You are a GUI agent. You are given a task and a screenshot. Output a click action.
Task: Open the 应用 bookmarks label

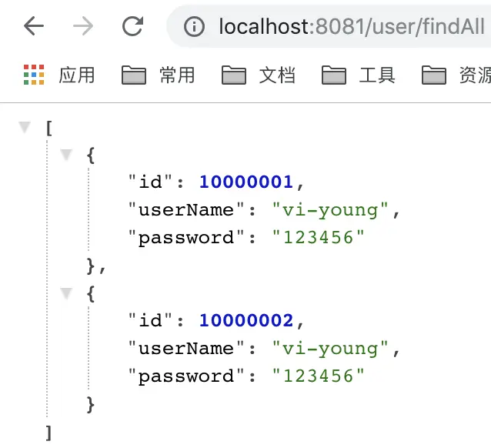[77, 75]
